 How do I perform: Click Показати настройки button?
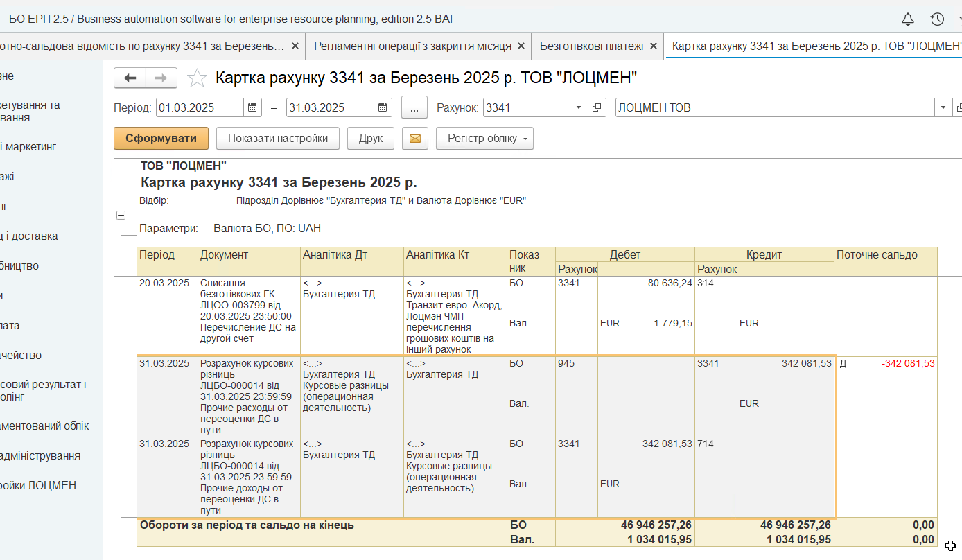[x=278, y=139]
